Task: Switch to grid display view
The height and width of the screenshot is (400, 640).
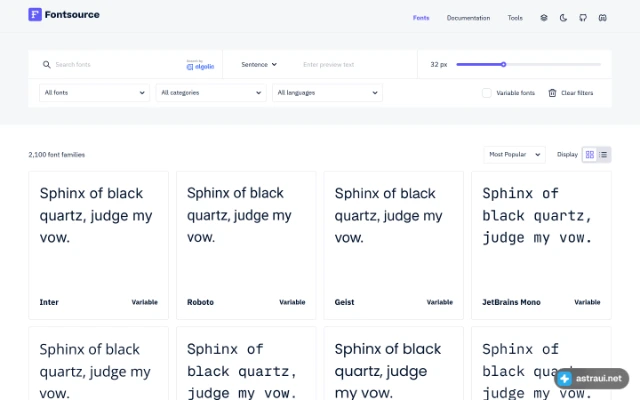Action: tap(590, 155)
